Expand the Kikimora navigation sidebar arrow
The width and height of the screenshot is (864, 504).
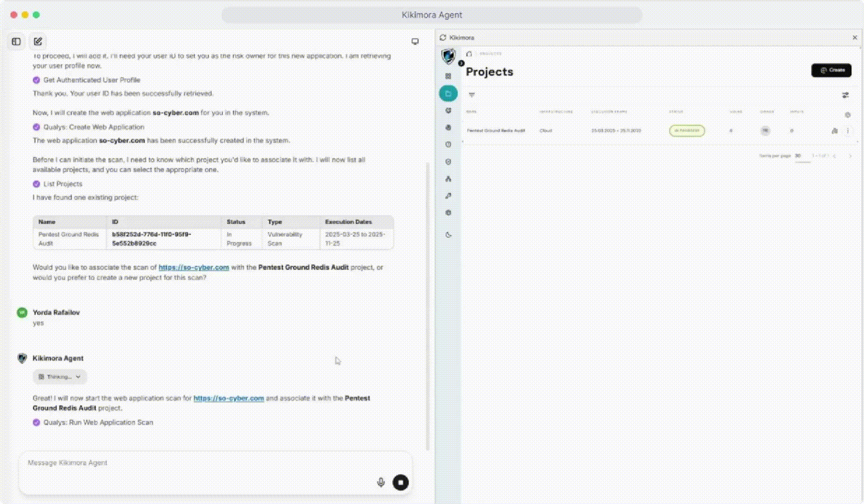click(x=461, y=63)
